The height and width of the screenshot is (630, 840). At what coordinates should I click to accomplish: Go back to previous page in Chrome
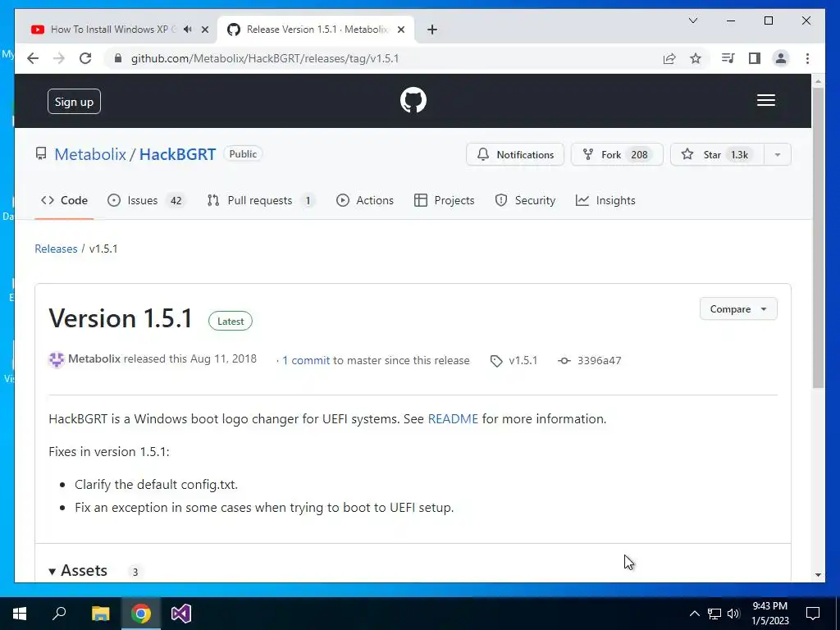[x=33, y=58]
